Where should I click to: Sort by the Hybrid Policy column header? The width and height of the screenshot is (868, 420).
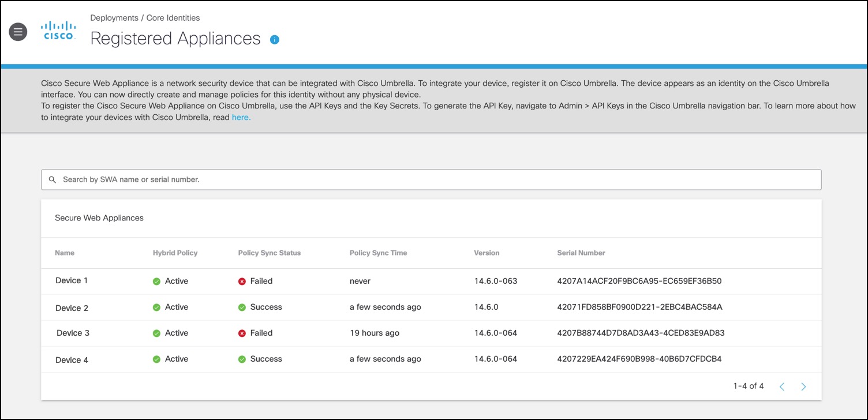pyautogui.click(x=175, y=253)
